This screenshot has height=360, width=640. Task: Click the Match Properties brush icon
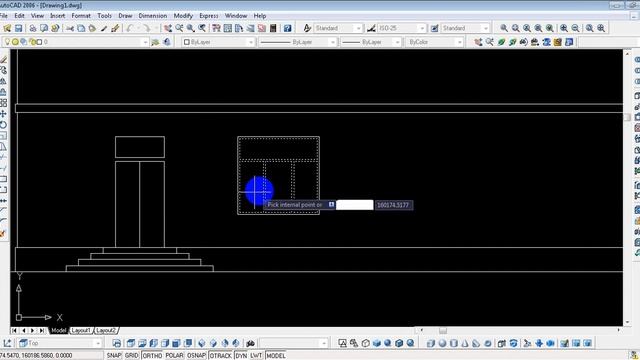(x=115, y=28)
